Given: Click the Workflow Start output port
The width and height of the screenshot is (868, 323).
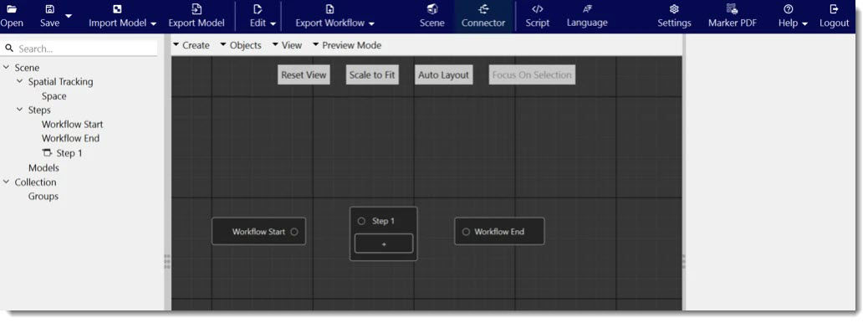Looking at the screenshot, I should coord(294,232).
